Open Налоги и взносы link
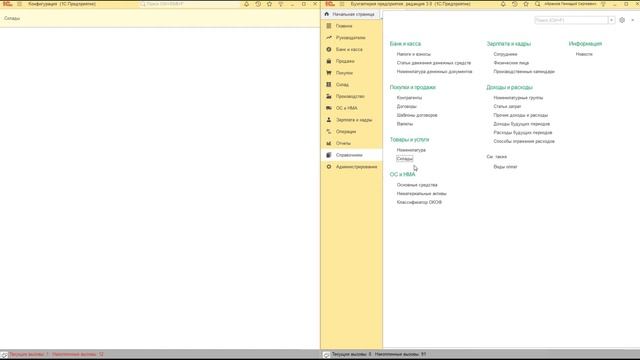This screenshot has height=360, width=640. click(x=413, y=54)
